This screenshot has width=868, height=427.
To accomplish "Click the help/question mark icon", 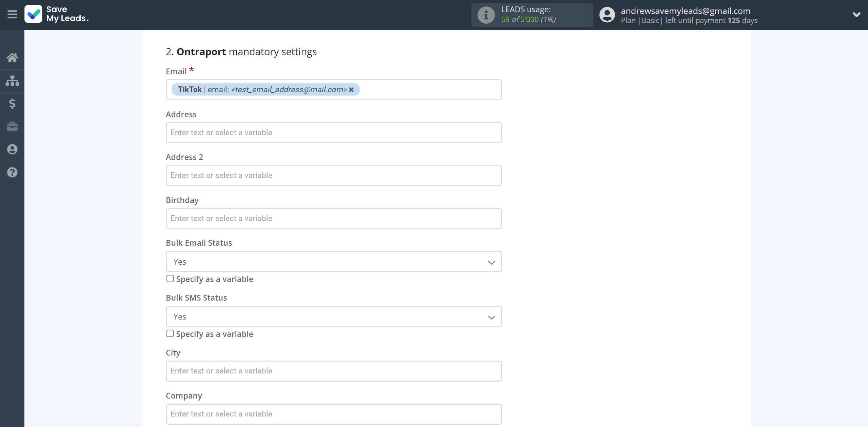I will pos(12,171).
